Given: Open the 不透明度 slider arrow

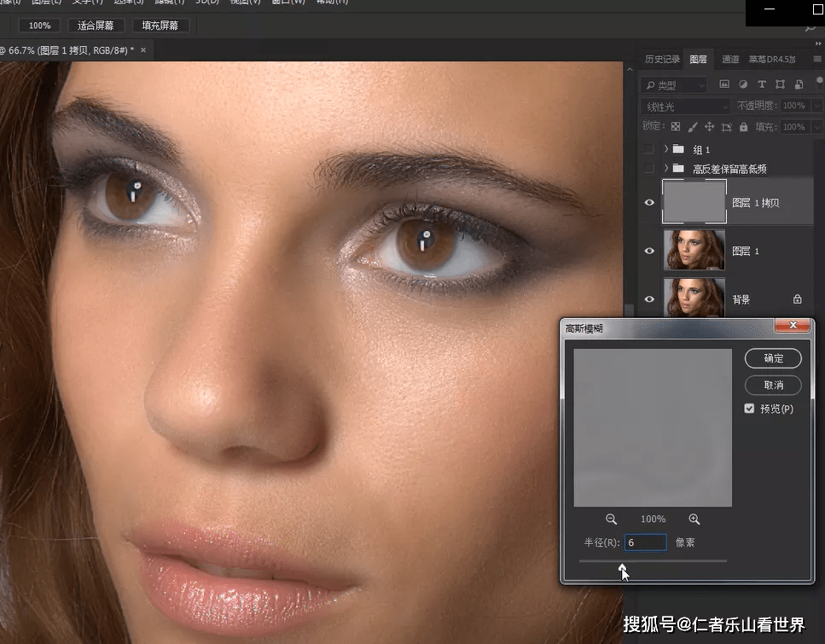Looking at the screenshot, I should click(x=817, y=106).
